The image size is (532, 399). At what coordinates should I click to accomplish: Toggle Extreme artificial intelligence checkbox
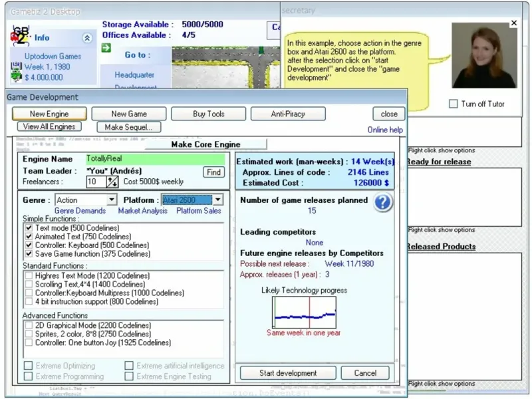coord(129,366)
